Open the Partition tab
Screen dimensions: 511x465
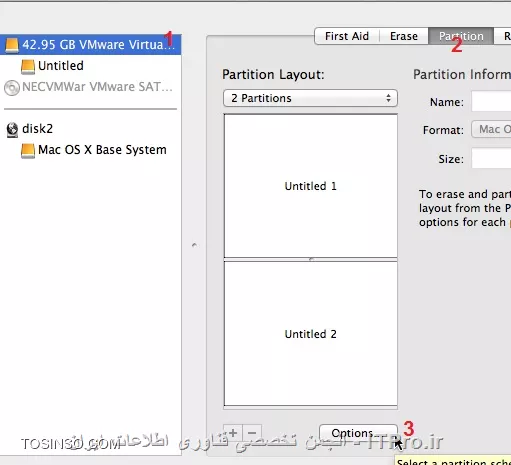(x=461, y=36)
